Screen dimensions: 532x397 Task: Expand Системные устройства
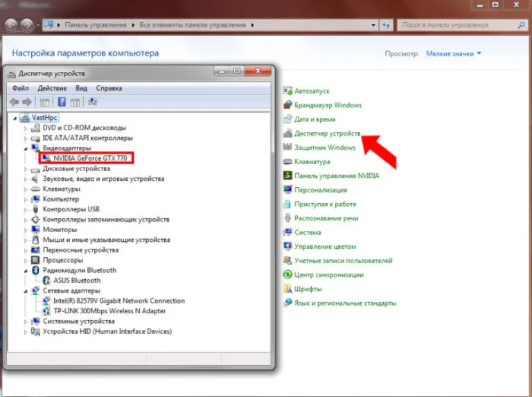pos(26,321)
